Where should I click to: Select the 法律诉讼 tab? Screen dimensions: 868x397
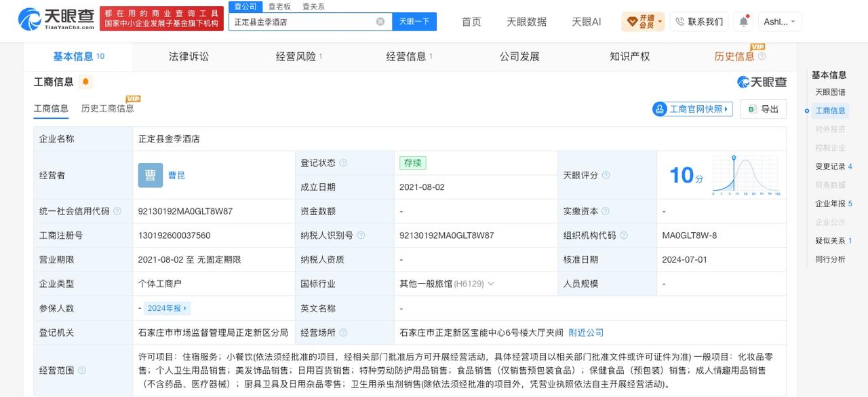point(189,56)
